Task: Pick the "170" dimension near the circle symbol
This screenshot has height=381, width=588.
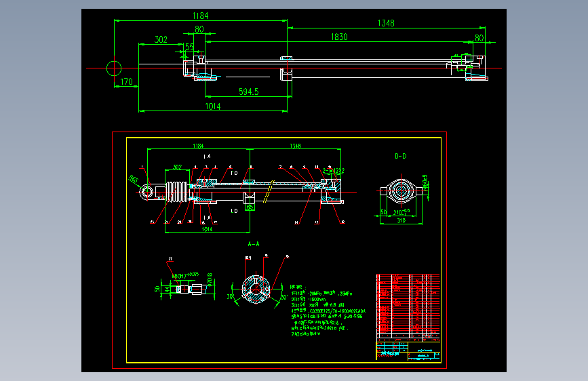Action: click(x=126, y=81)
